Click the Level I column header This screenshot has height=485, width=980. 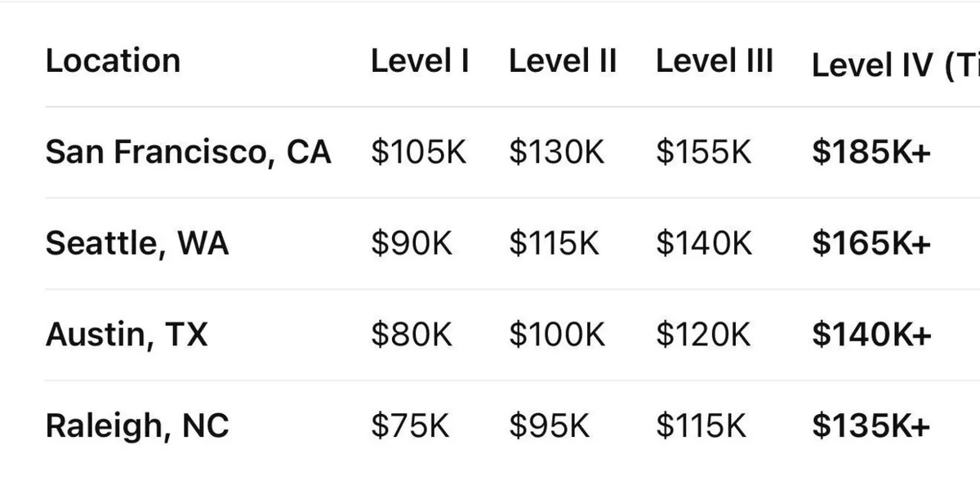(420, 61)
